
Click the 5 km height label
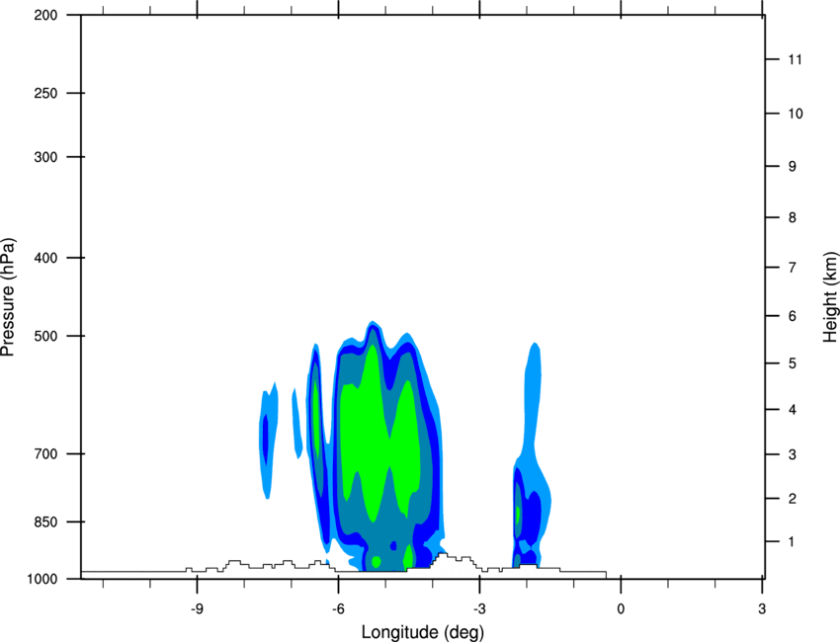793,363
